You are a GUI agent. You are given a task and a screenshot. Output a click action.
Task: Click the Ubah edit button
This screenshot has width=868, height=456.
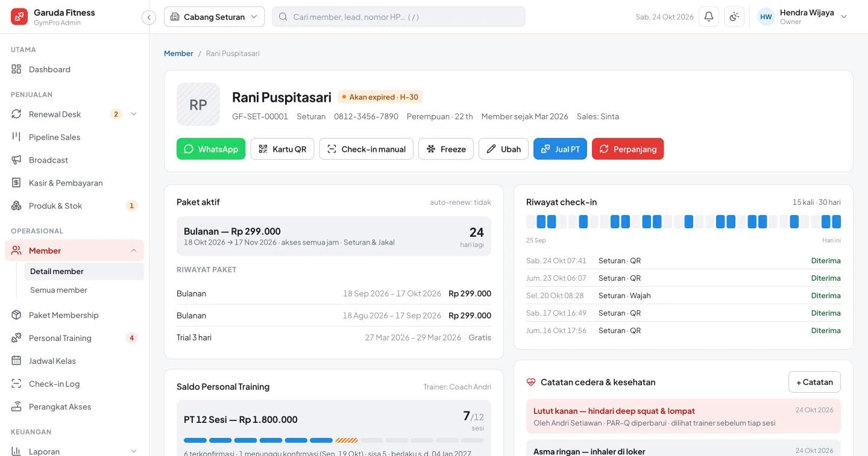(503, 149)
